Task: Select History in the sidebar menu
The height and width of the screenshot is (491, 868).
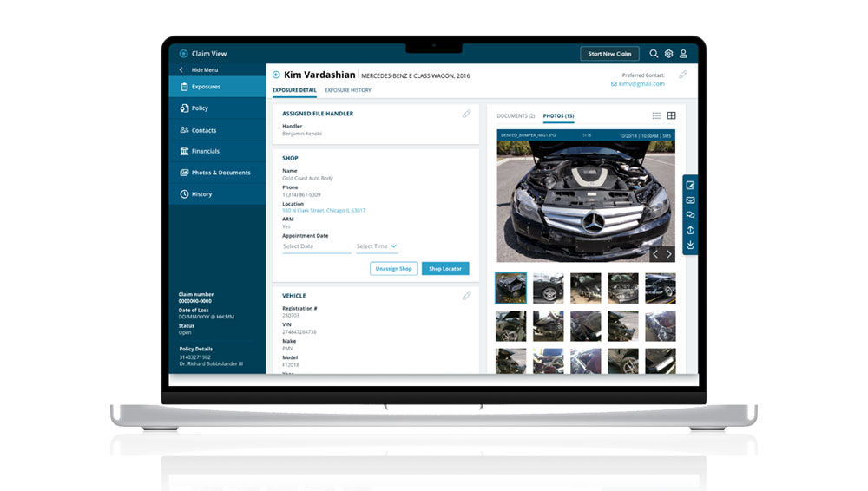Action: [x=217, y=194]
